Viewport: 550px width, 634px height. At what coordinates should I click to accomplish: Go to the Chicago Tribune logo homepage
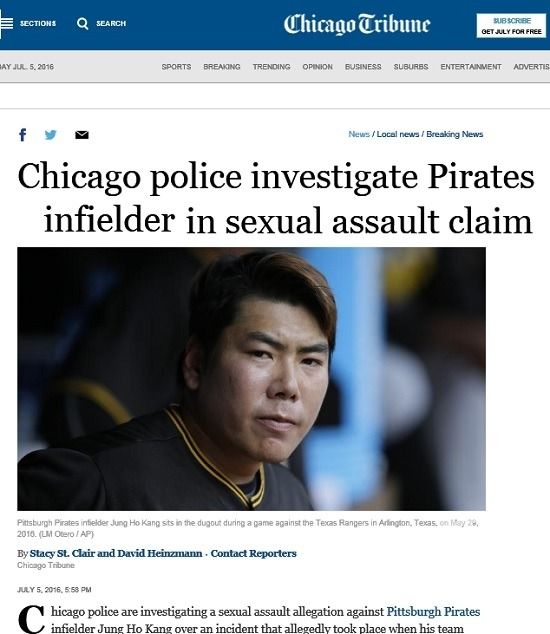(x=357, y=24)
